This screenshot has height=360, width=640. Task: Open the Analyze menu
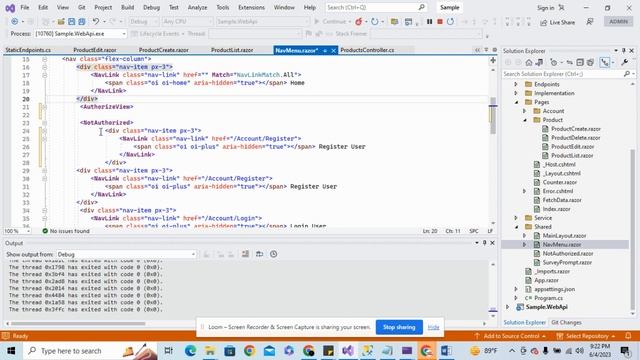(x=198, y=7)
